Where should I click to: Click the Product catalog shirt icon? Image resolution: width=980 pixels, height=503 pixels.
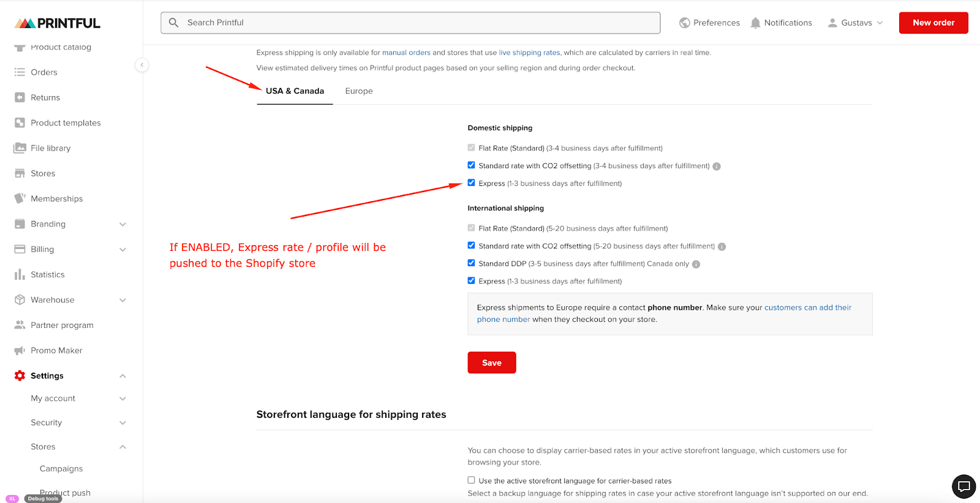(20, 47)
